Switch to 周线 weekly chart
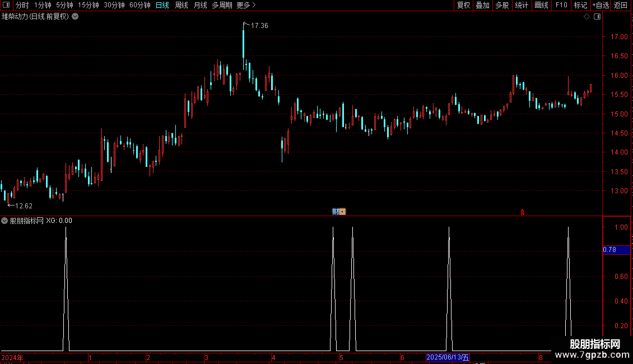 [x=181, y=5]
